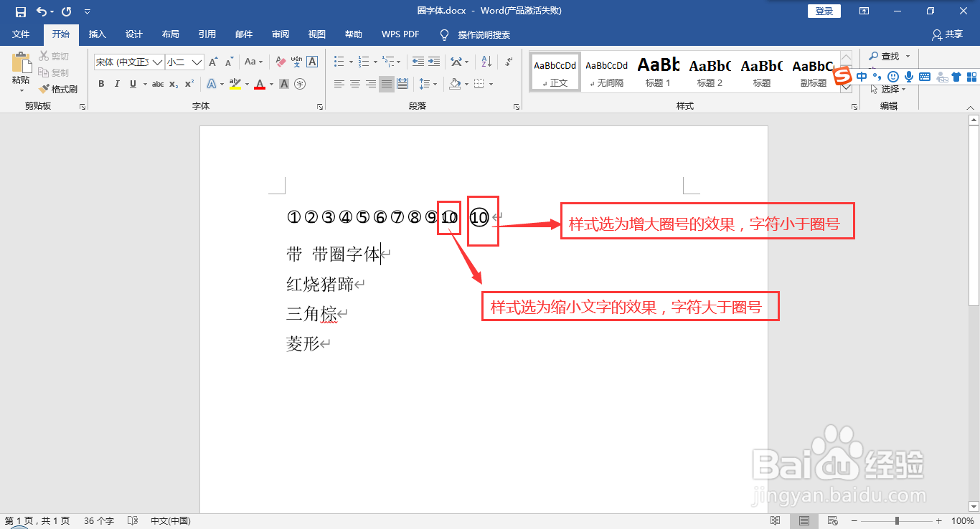Viewport: 980px width, 529px height.
Task: Decrease font size with the shrink-font A icon
Action: (230, 62)
